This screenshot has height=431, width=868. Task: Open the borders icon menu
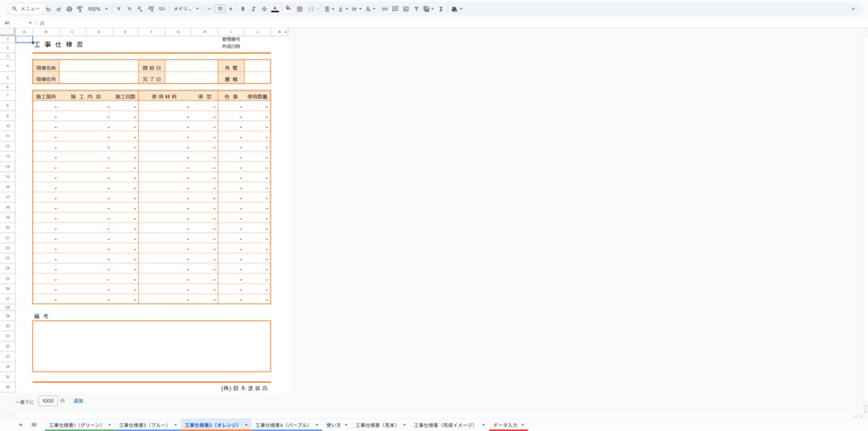299,8
